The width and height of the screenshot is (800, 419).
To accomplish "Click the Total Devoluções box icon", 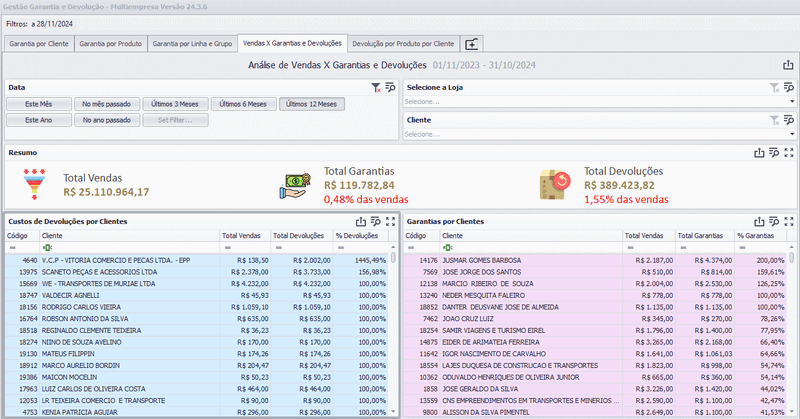I will click(556, 185).
